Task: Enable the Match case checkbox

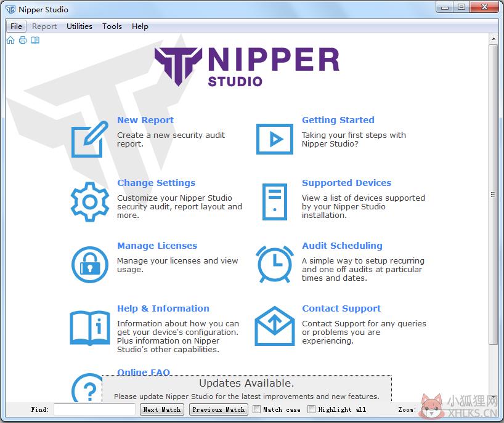Action: (256, 409)
